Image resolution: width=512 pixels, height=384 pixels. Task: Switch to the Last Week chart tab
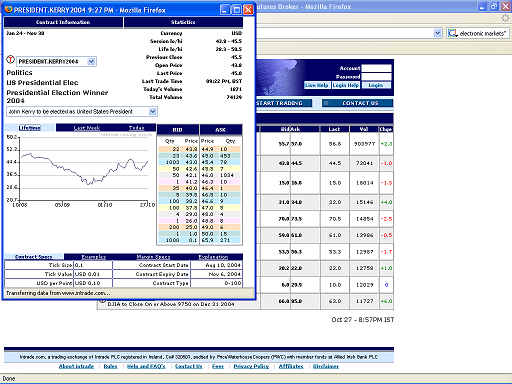point(87,128)
